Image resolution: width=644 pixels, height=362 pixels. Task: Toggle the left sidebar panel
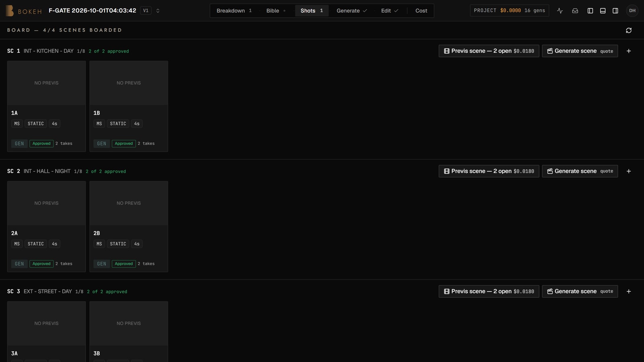click(x=590, y=11)
